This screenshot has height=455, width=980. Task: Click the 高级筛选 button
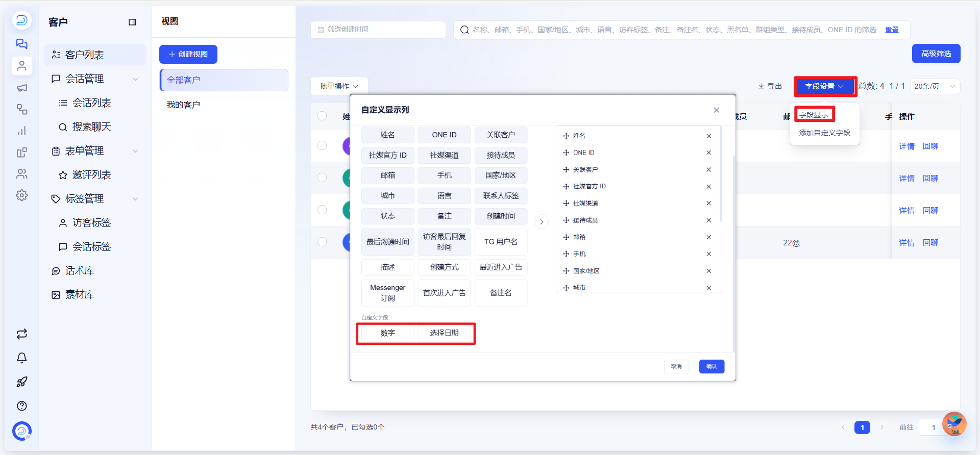coord(936,54)
